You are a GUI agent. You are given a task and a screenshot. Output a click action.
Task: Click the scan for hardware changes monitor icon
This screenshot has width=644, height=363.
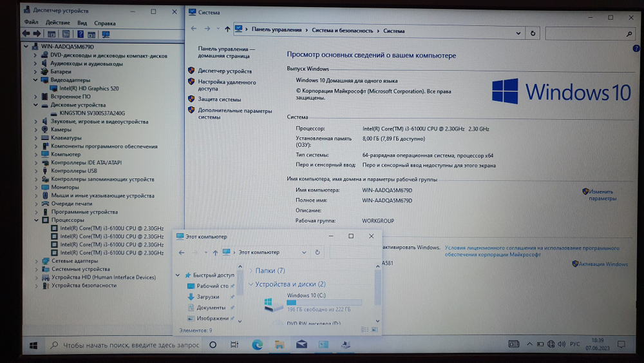(x=106, y=34)
